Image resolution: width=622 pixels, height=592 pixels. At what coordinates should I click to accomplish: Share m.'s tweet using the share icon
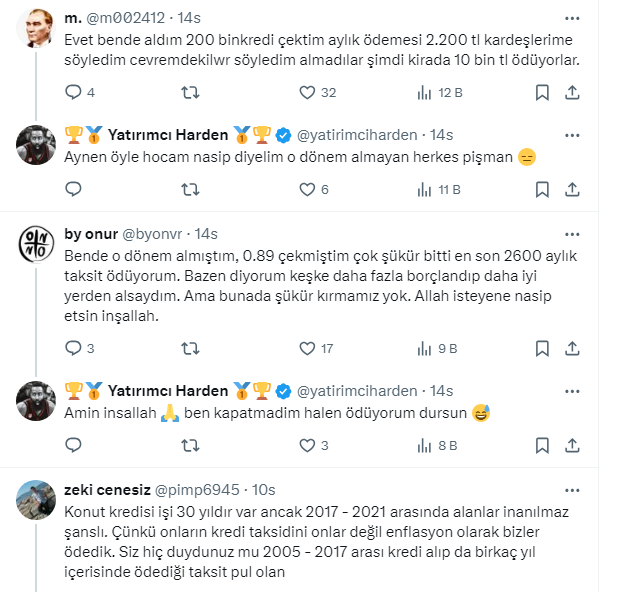pos(572,93)
